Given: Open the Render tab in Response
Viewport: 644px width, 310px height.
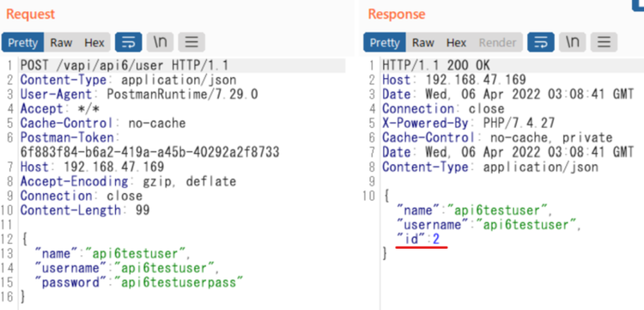Looking at the screenshot, I should coord(497,43).
